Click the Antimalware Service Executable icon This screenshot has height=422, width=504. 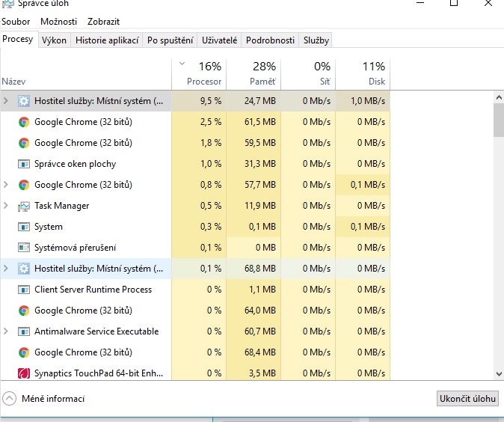click(x=24, y=331)
